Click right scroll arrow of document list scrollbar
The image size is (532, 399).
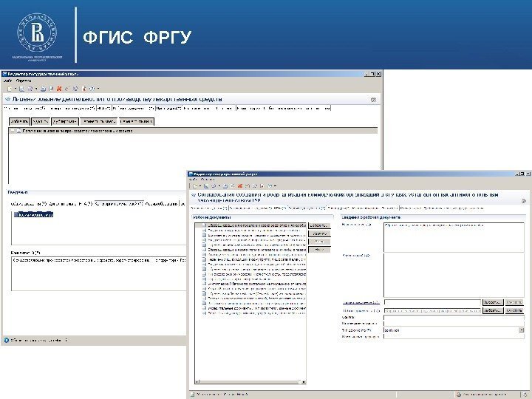click(304, 382)
